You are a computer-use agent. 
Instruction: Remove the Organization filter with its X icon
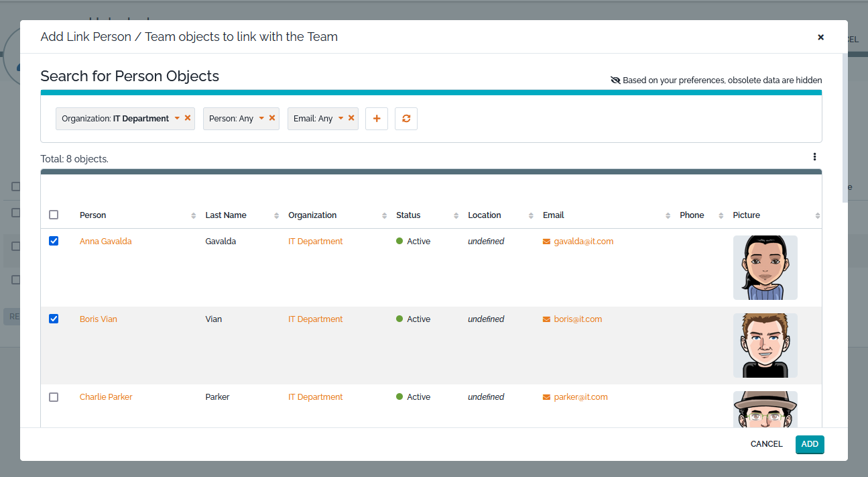[186, 118]
